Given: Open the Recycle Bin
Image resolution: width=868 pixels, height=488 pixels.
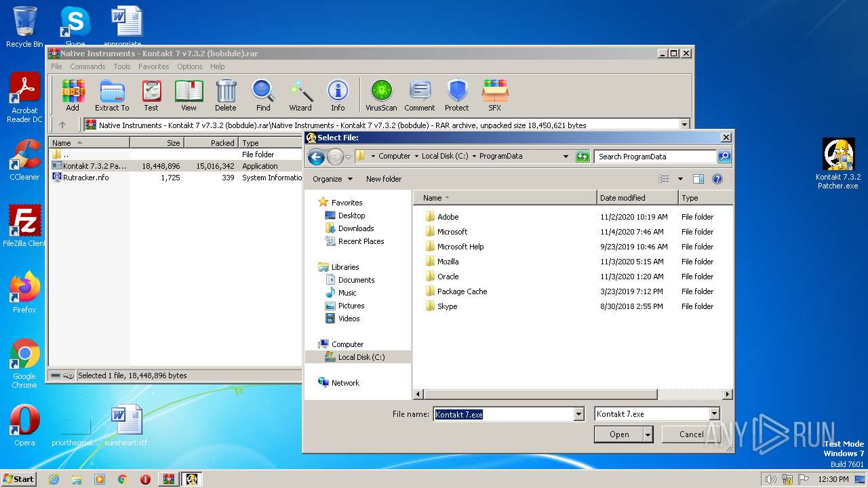Looking at the screenshot, I should pyautogui.click(x=24, y=27).
